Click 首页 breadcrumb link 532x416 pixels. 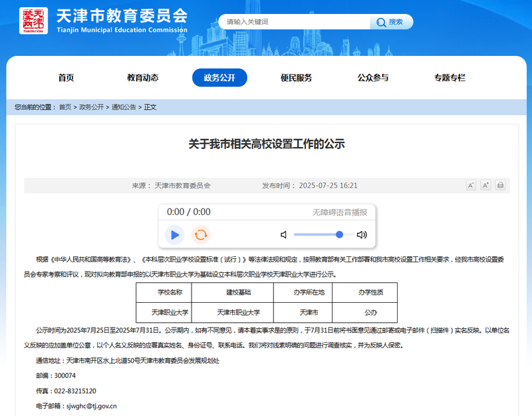pyautogui.click(x=65, y=107)
